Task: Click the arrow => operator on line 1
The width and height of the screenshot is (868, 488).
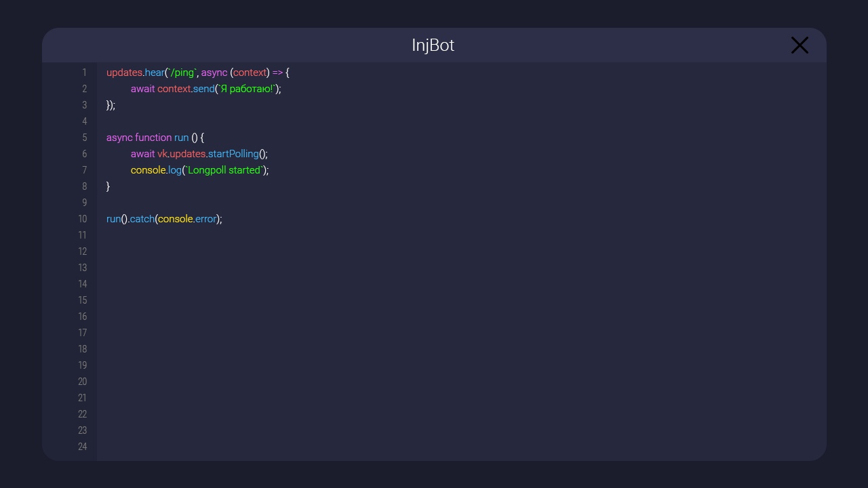Action: [x=277, y=73]
